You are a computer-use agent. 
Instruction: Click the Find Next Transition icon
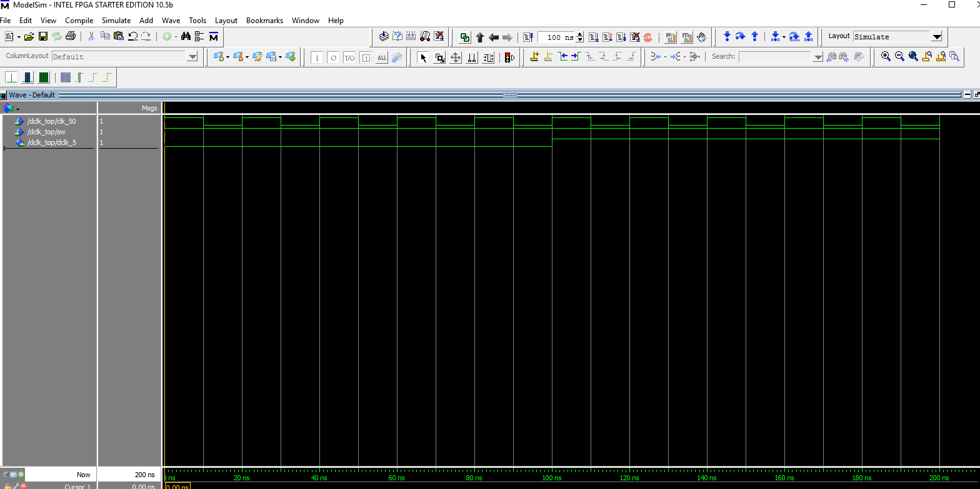576,57
